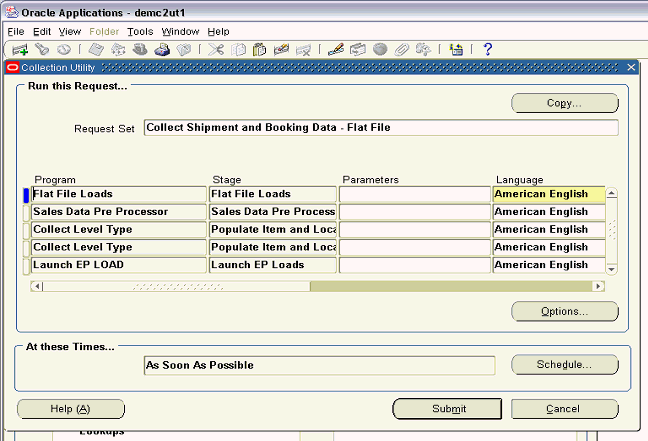Screen dimensions: 648x441
Task: Close the Collection Utility window
Action: (x=631, y=67)
